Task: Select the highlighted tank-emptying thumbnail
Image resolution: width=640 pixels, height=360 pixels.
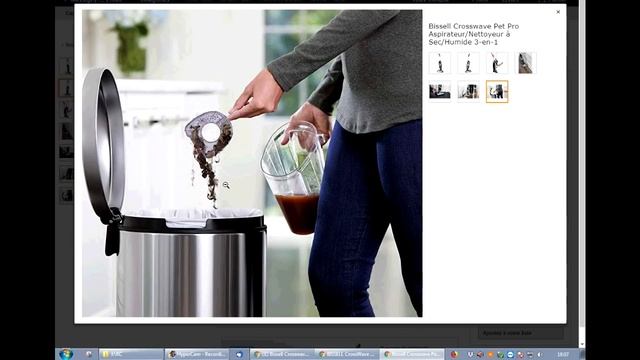Action: click(497, 91)
